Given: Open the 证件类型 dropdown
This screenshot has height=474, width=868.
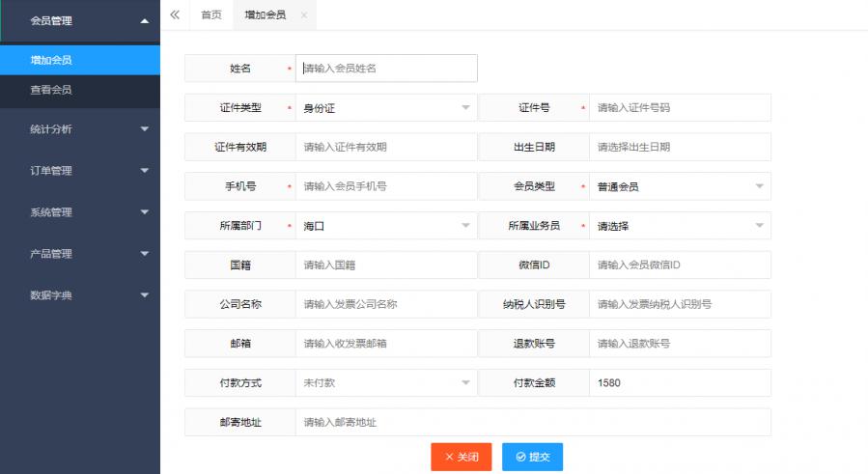Looking at the screenshot, I should 386,108.
